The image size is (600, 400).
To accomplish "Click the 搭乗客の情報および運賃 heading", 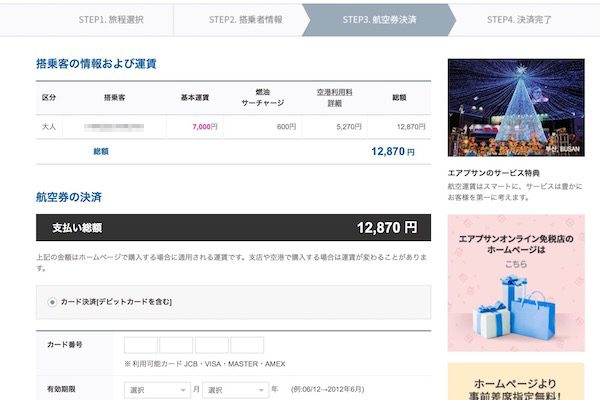I will pyautogui.click(x=96, y=64).
